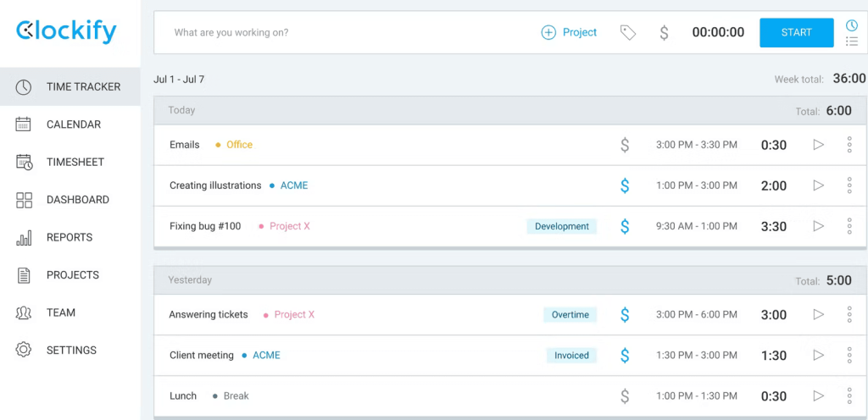Edit the '1:00 PM - 1:30 PM' time range
Screen dimensions: 868x420
tap(697, 395)
